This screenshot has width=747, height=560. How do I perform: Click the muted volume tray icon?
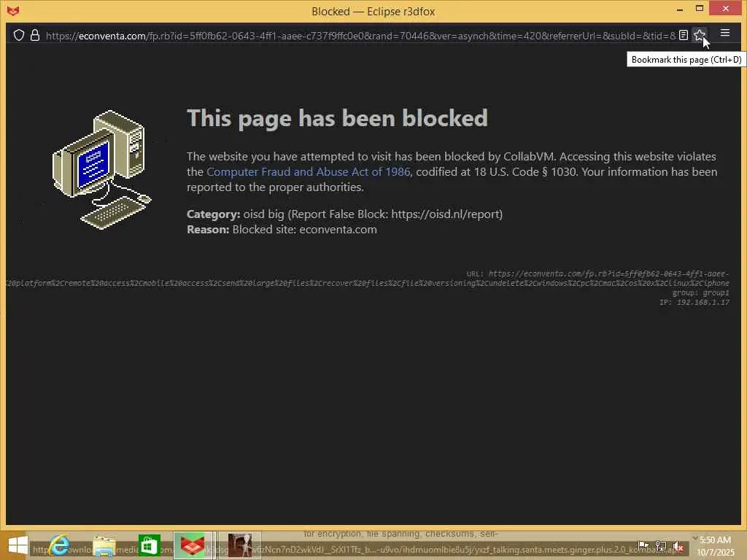click(x=678, y=547)
